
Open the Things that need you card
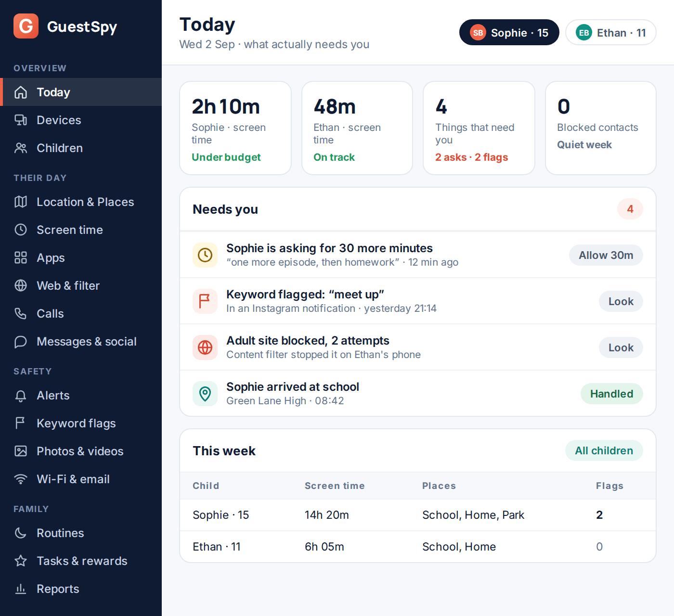coord(479,128)
